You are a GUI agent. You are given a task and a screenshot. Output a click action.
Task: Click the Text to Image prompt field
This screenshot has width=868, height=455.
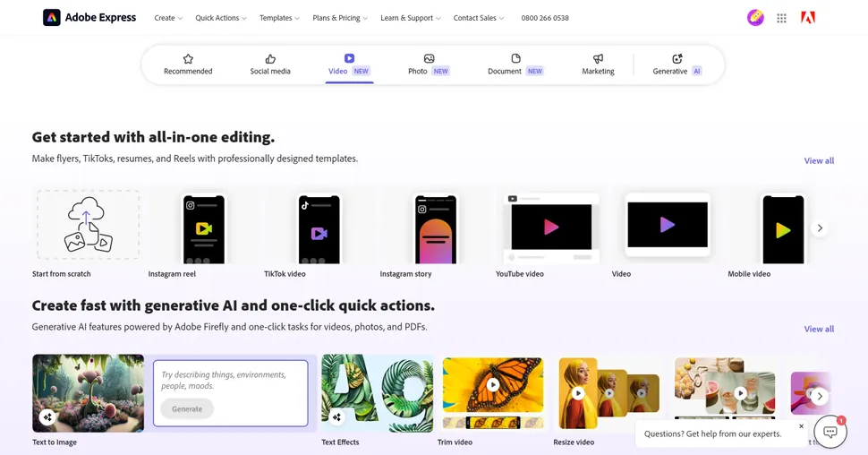click(x=231, y=381)
